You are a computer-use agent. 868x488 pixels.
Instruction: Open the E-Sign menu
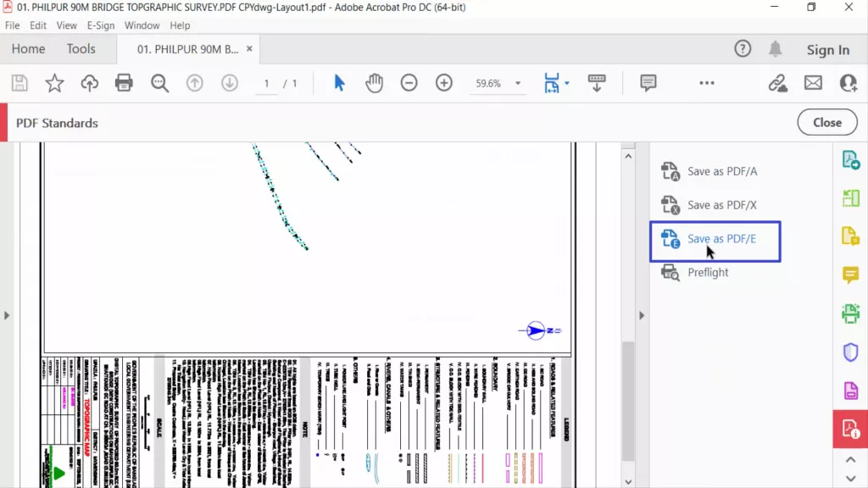[100, 25]
